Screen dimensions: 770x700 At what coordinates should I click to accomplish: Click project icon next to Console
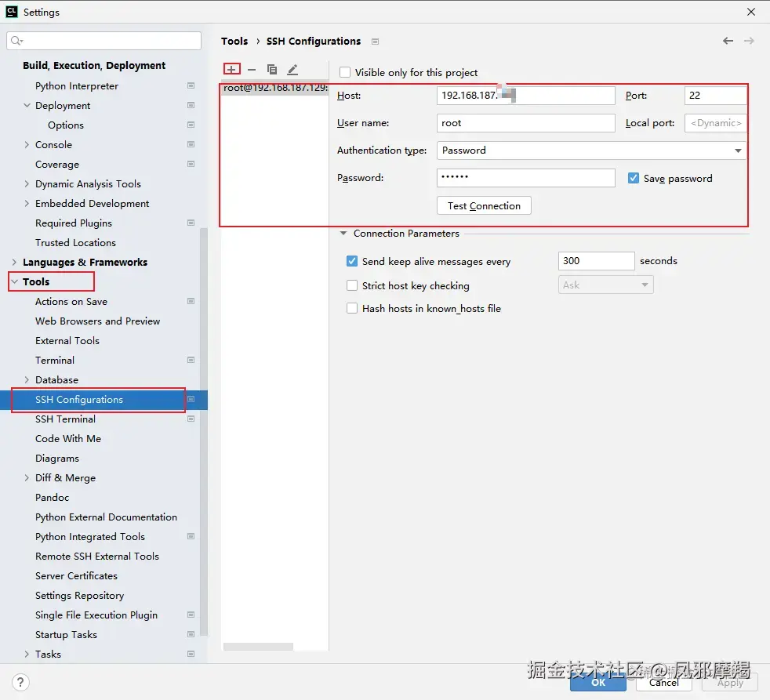[x=191, y=144]
